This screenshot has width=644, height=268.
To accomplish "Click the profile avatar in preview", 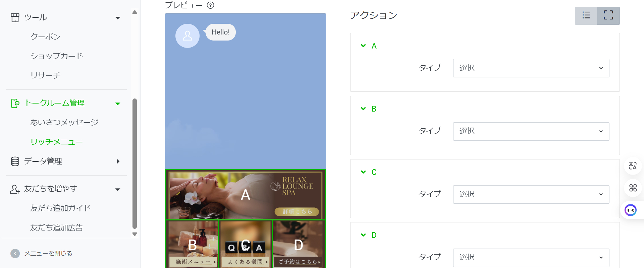I will (187, 36).
